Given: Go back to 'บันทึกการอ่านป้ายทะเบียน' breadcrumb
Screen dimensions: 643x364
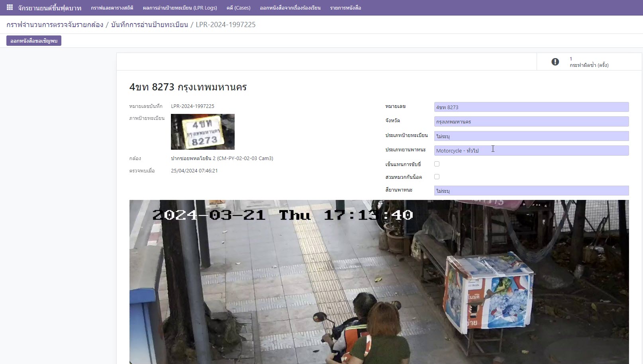Looking at the screenshot, I should [149, 25].
